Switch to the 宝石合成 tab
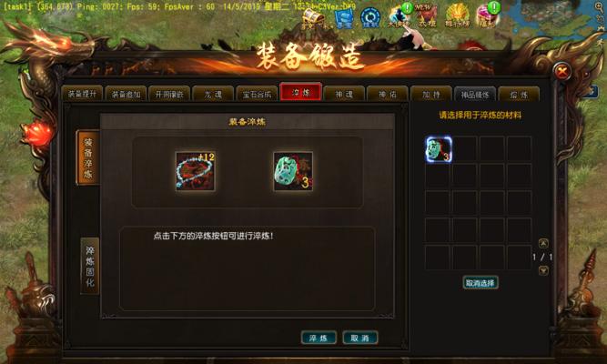607x364 pixels. (257, 94)
